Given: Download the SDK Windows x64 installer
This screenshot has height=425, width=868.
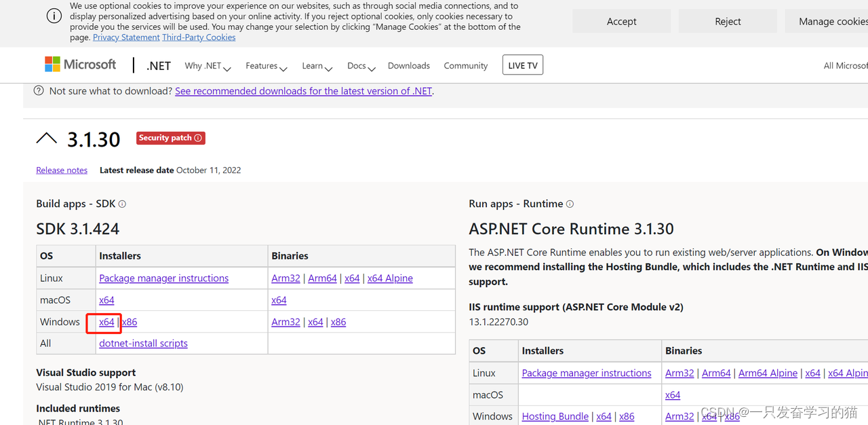Looking at the screenshot, I should (106, 322).
